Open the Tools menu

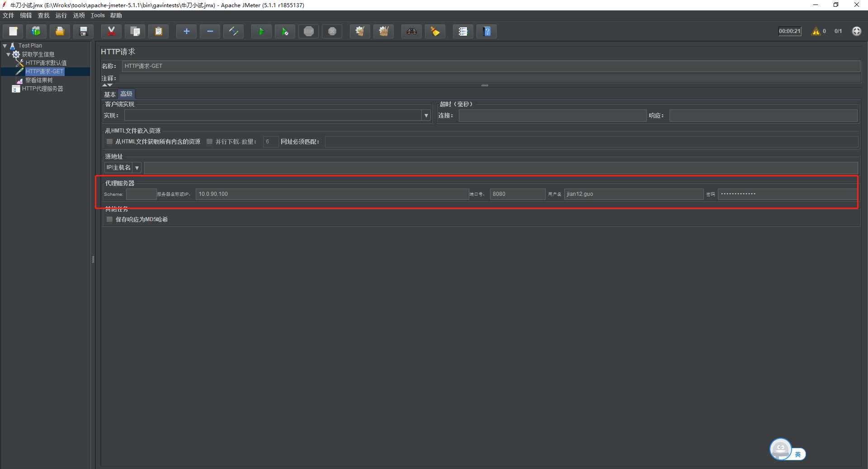coord(98,15)
